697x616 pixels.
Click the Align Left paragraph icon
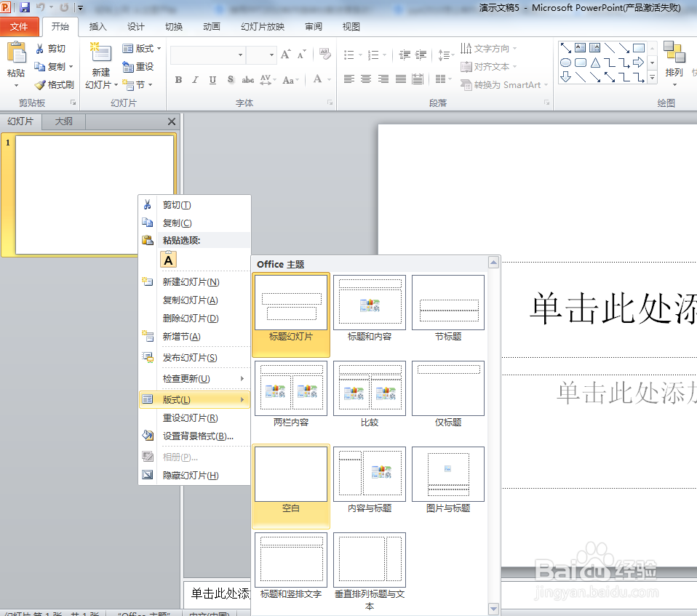(349, 79)
